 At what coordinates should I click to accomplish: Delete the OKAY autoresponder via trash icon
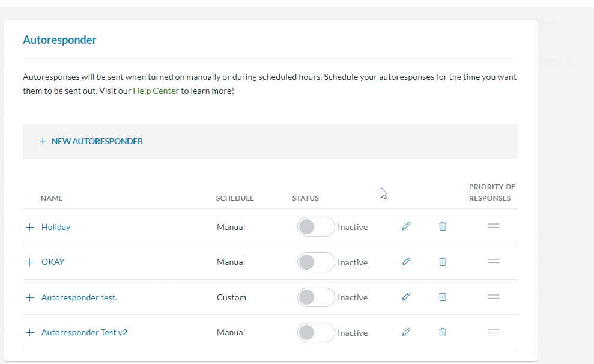443,262
